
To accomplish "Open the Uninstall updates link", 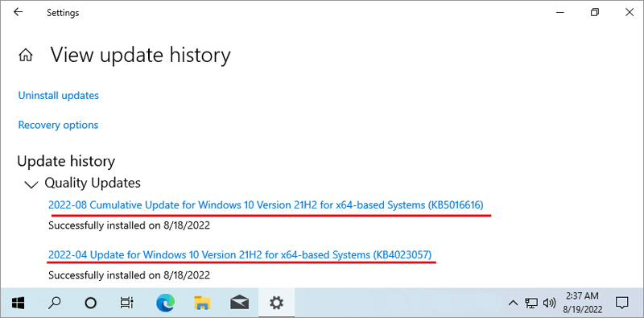I will (58, 96).
